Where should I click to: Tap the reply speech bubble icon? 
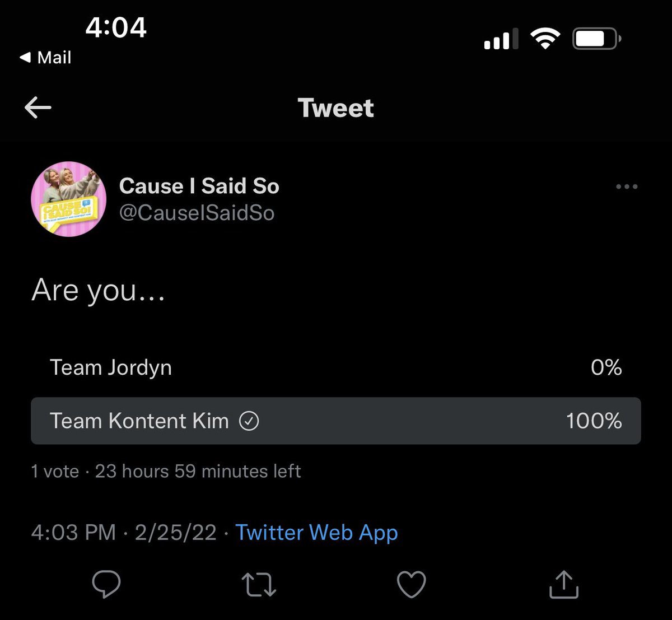(x=106, y=584)
